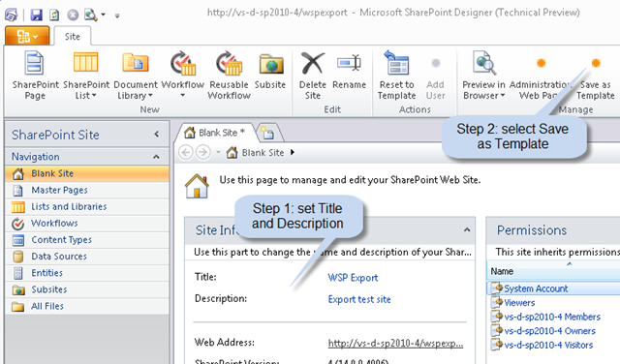This screenshot has width=620, height=364.
Task: Click Reset to Template button
Action: click(x=396, y=76)
